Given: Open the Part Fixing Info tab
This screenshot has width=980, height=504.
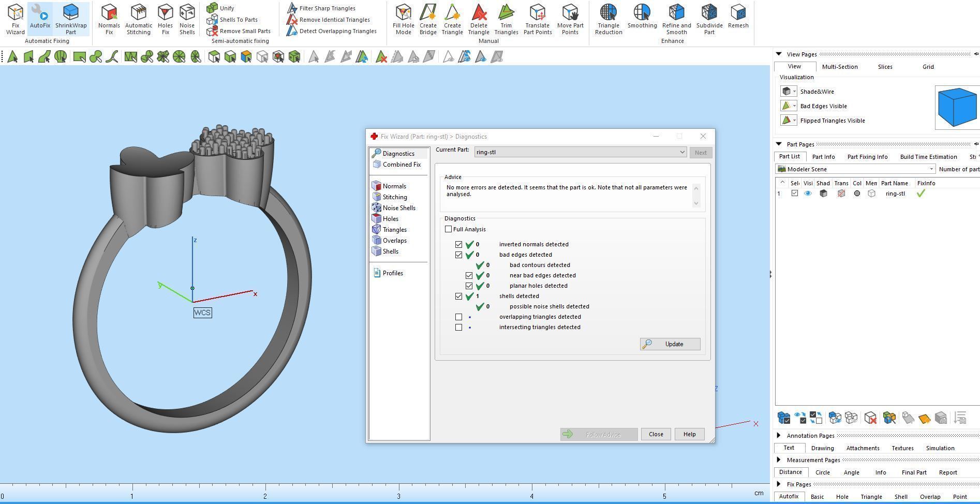Looking at the screenshot, I should (x=867, y=157).
